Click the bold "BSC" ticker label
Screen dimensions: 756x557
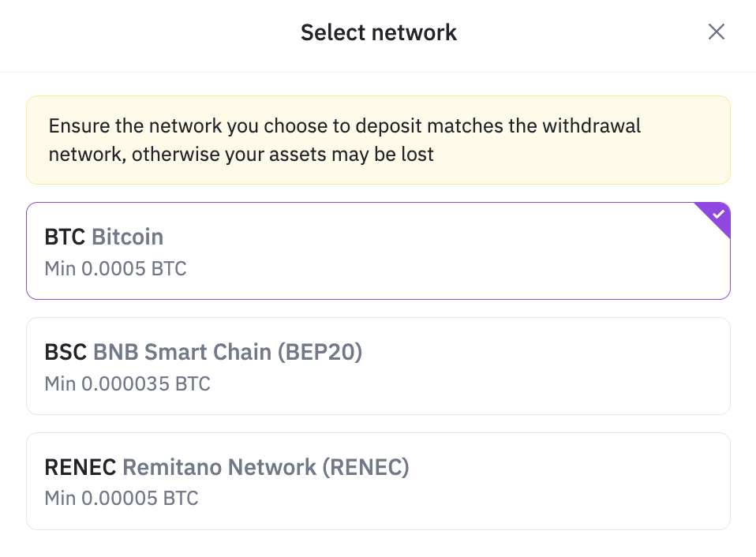click(x=65, y=352)
